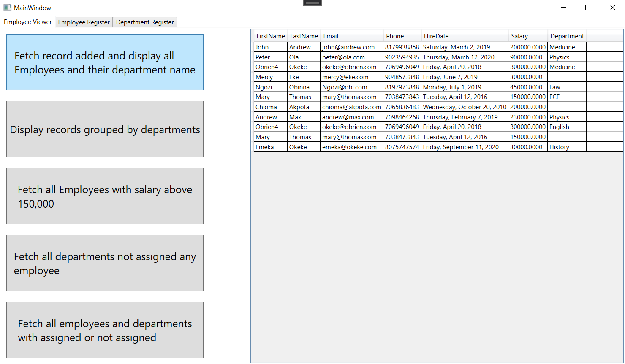This screenshot has width=625, height=364.
Task: Switch to the Employee Register tab
Action: tap(84, 22)
